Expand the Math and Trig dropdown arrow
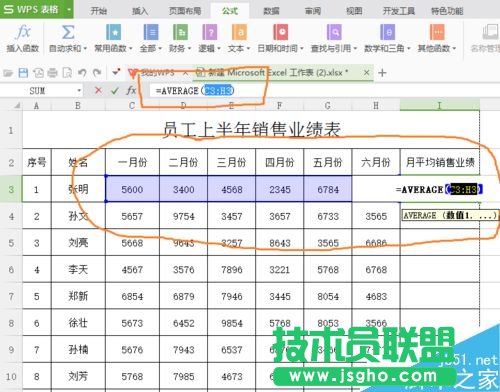 pyautogui.click(x=408, y=49)
